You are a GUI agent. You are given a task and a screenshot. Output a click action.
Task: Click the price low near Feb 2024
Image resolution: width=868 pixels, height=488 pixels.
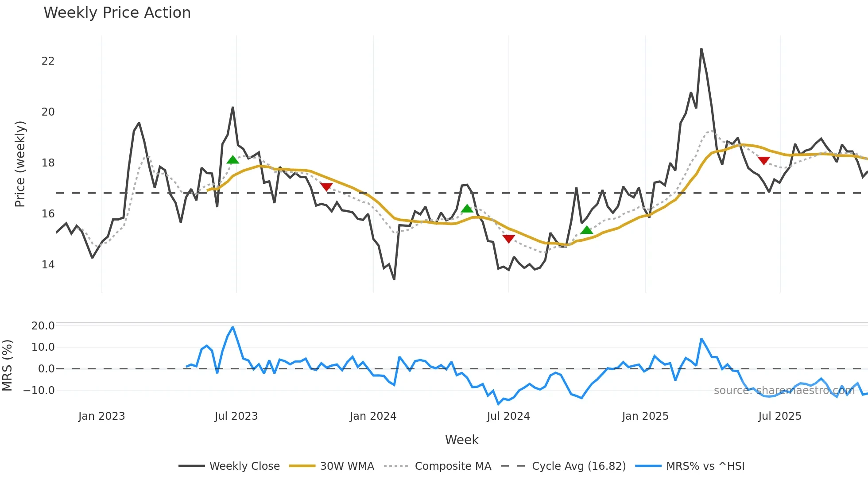(394, 279)
